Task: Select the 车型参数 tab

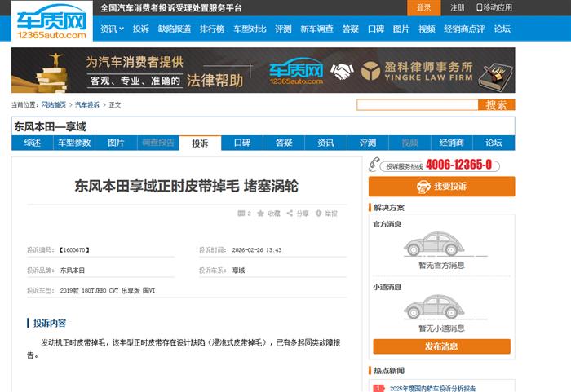Action: click(74, 143)
